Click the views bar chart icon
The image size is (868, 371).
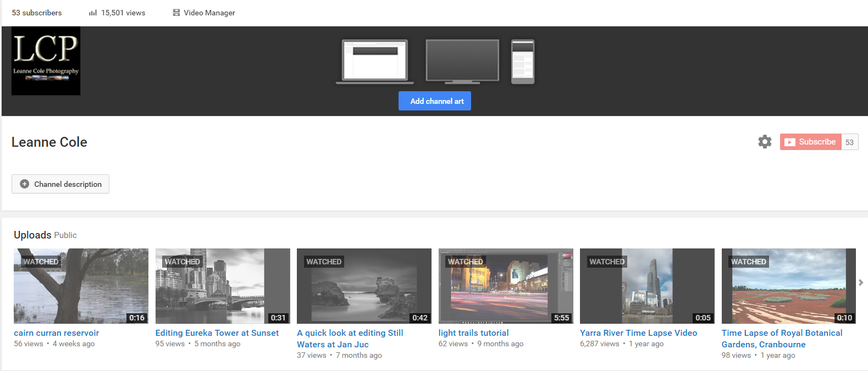(x=93, y=13)
